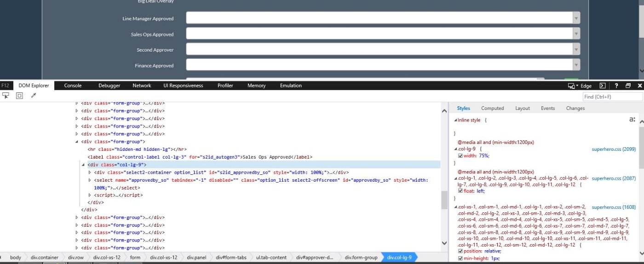Open the Network tab

tap(142, 86)
